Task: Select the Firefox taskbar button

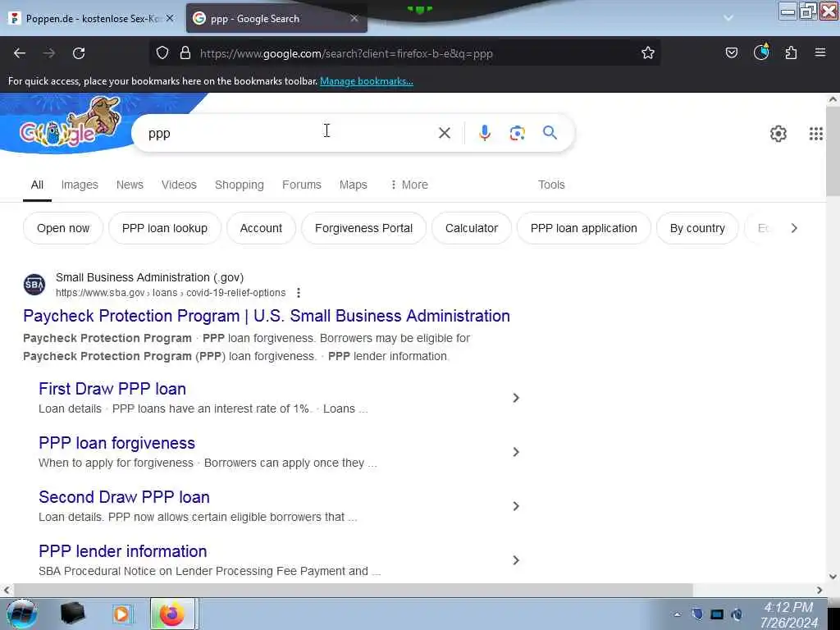Action: (x=173, y=614)
